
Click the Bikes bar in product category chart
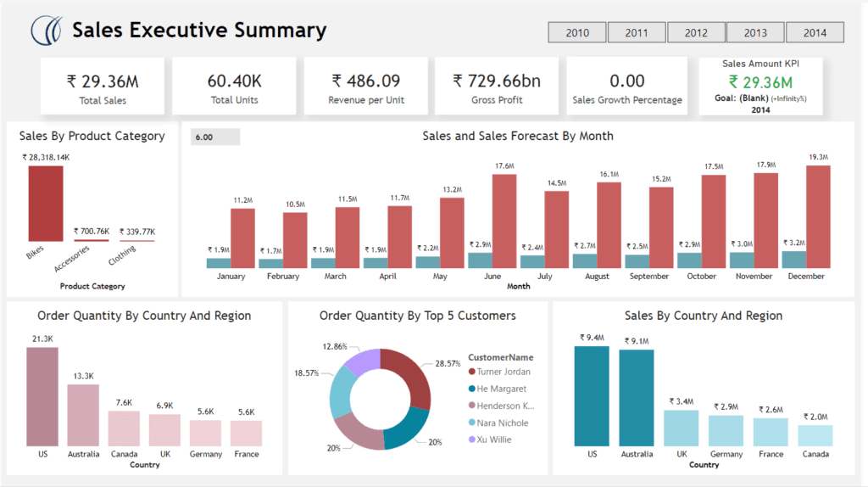click(x=46, y=204)
